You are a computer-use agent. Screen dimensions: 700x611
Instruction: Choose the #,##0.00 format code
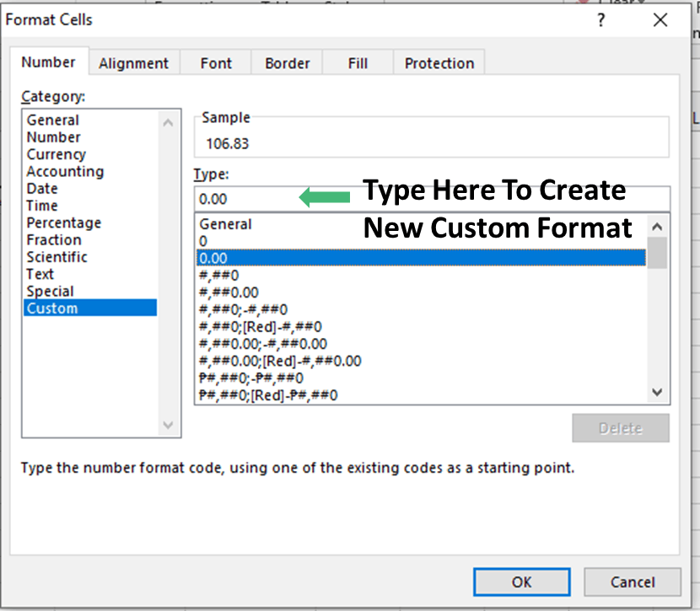pyautogui.click(x=421, y=292)
